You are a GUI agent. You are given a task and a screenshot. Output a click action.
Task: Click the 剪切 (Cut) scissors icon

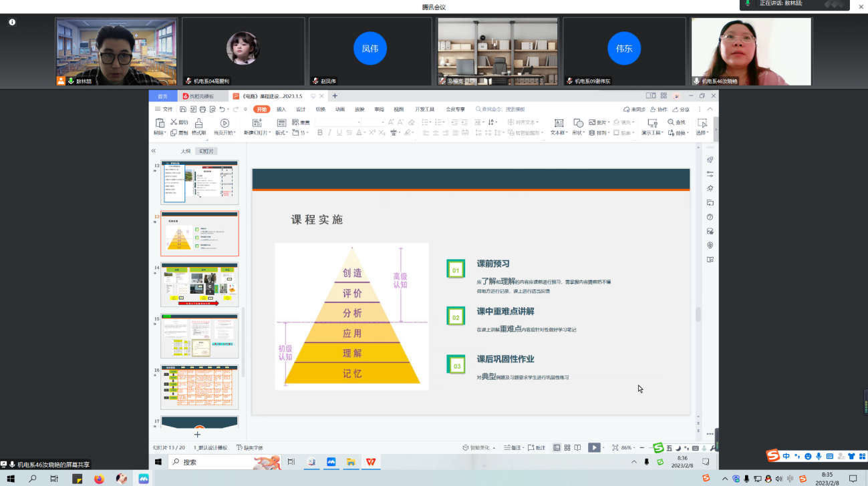coord(174,122)
